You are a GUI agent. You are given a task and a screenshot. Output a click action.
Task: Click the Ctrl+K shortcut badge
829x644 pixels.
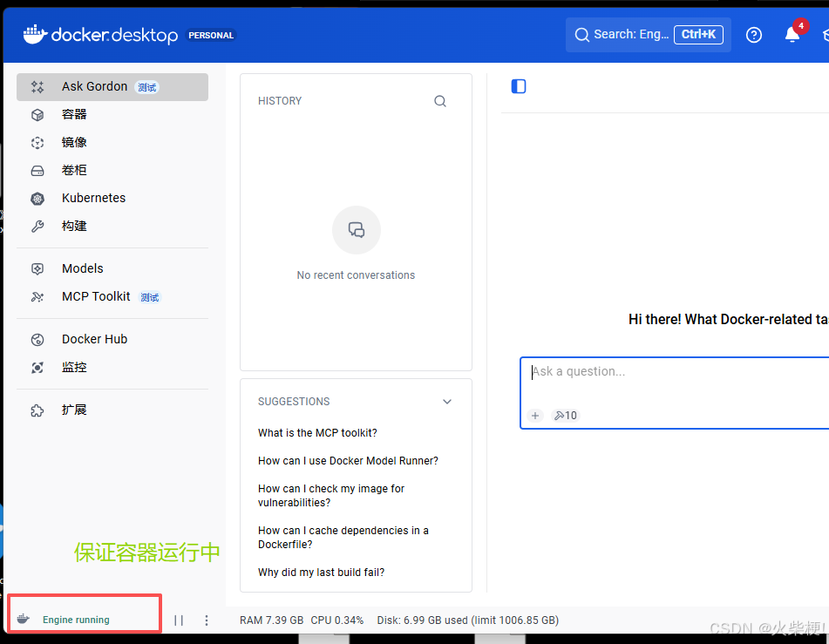pyautogui.click(x=698, y=34)
